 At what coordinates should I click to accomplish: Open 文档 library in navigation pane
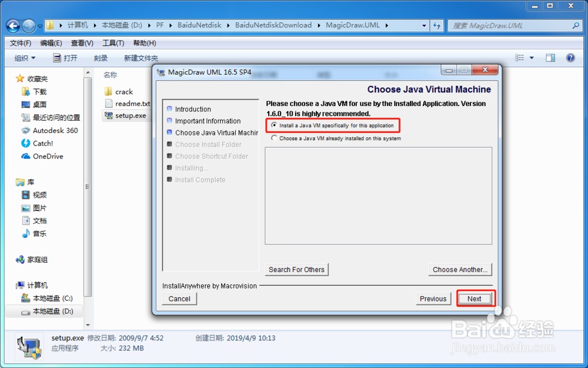click(34, 221)
